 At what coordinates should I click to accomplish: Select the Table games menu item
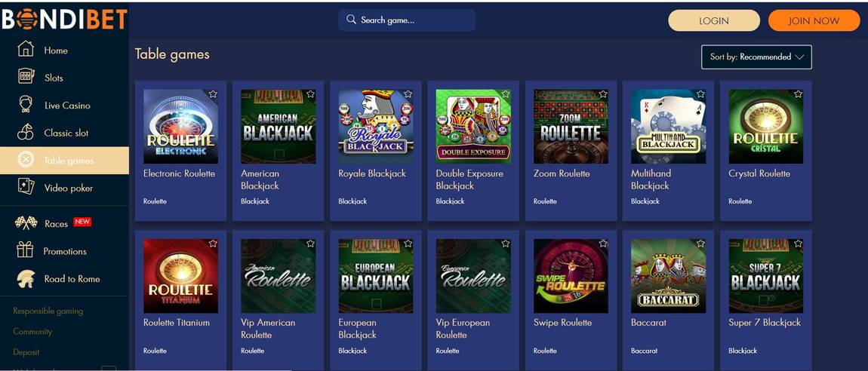click(x=64, y=161)
